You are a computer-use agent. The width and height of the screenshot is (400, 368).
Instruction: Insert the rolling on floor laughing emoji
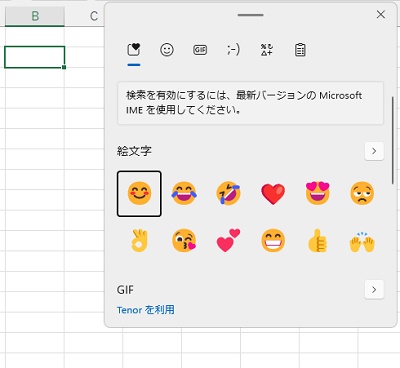click(228, 194)
